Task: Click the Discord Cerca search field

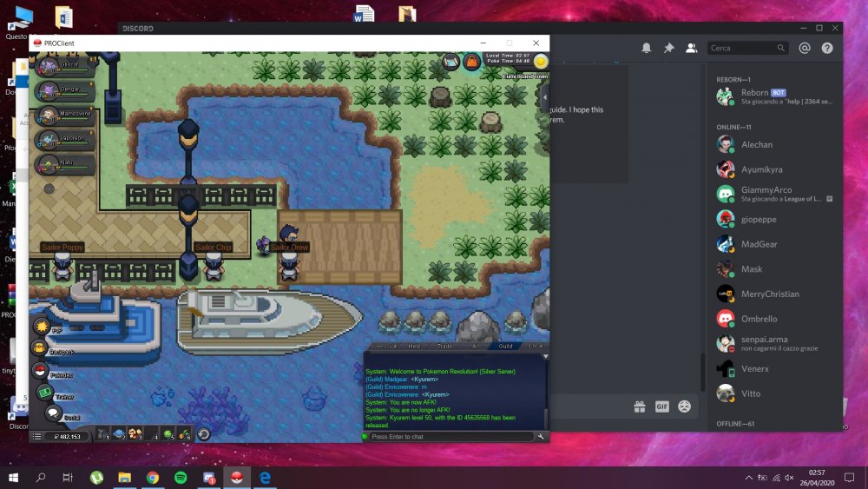Action: click(x=742, y=49)
